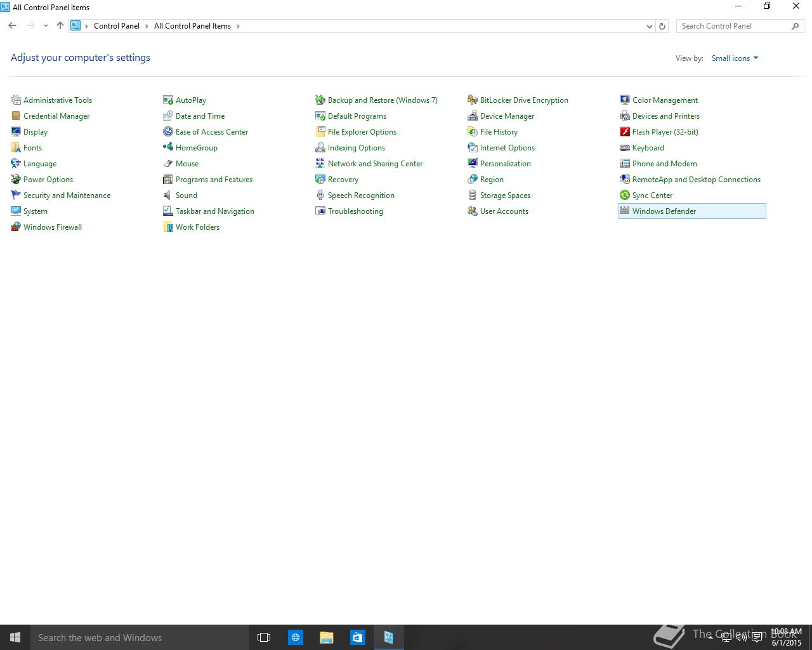The image size is (812, 650).
Task: Click the HomeGroup icon
Action: pyautogui.click(x=168, y=147)
